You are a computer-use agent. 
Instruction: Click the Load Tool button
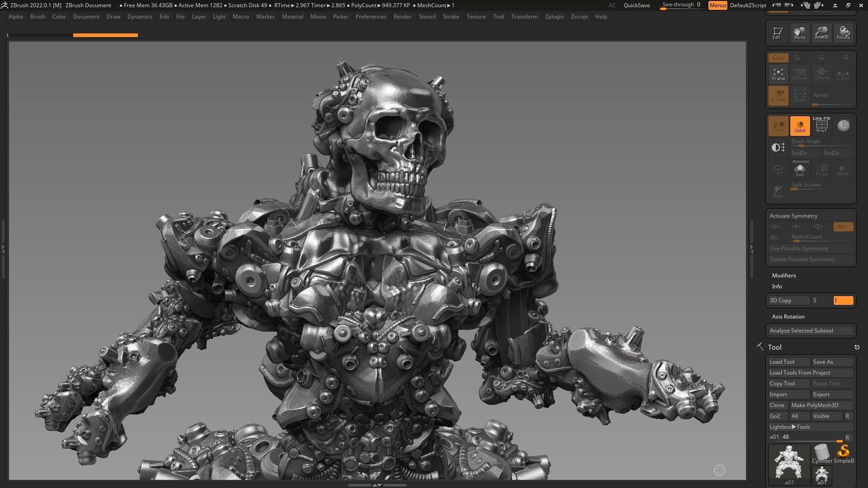pos(789,362)
